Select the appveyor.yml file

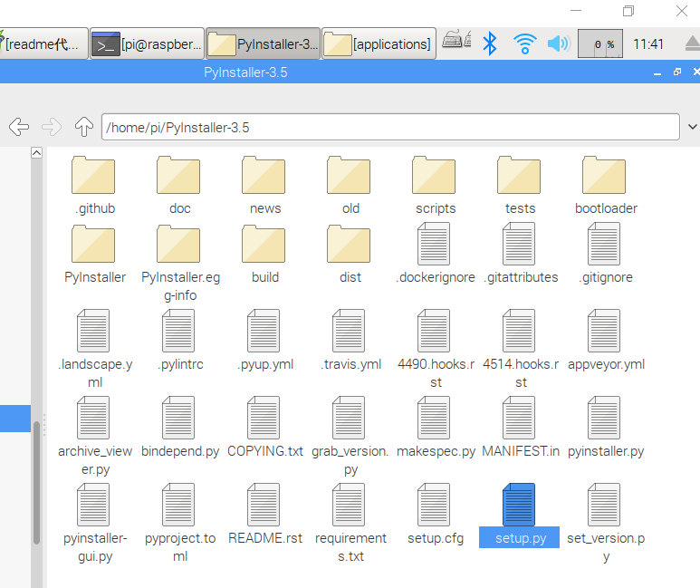(x=605, y=341)
